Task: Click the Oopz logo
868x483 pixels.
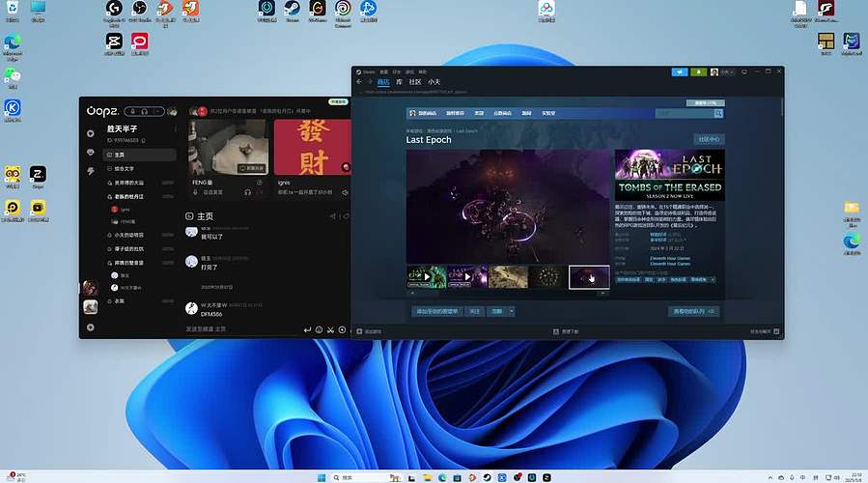Action: coord(102,111)
